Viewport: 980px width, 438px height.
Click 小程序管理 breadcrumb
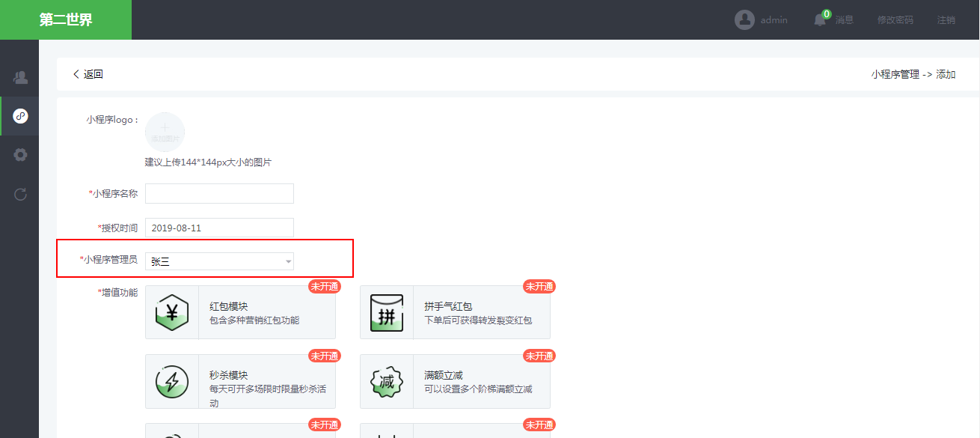895,74
